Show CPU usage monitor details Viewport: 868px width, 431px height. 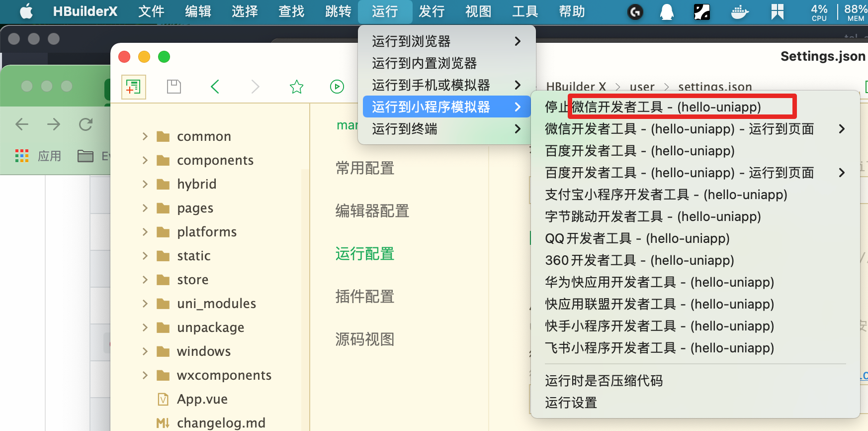coord(819,12)
